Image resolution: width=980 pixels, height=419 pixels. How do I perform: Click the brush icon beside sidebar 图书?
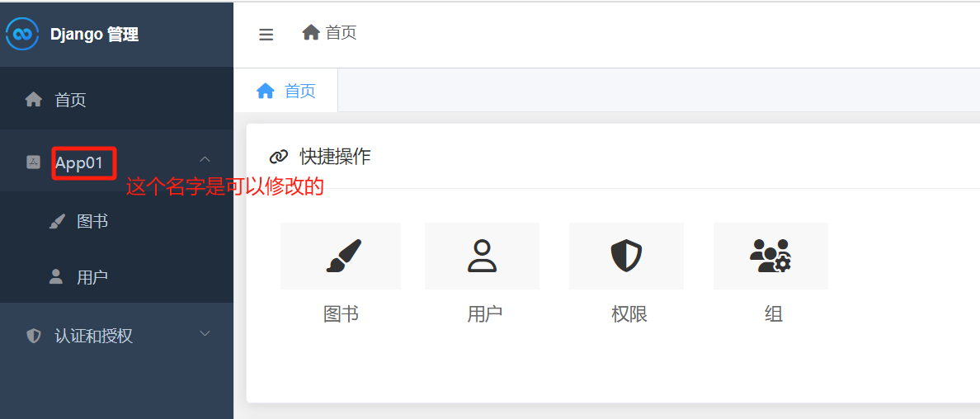(x=57, y=221)
